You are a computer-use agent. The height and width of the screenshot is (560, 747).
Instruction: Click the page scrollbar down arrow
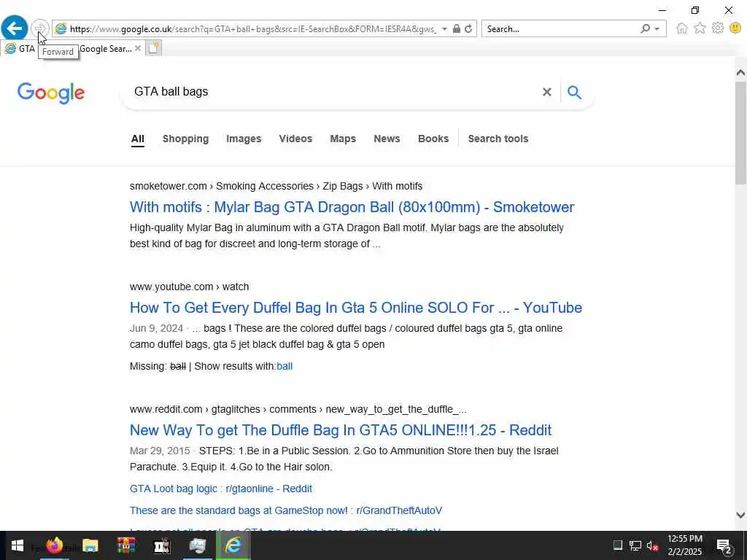pos(740,515)
